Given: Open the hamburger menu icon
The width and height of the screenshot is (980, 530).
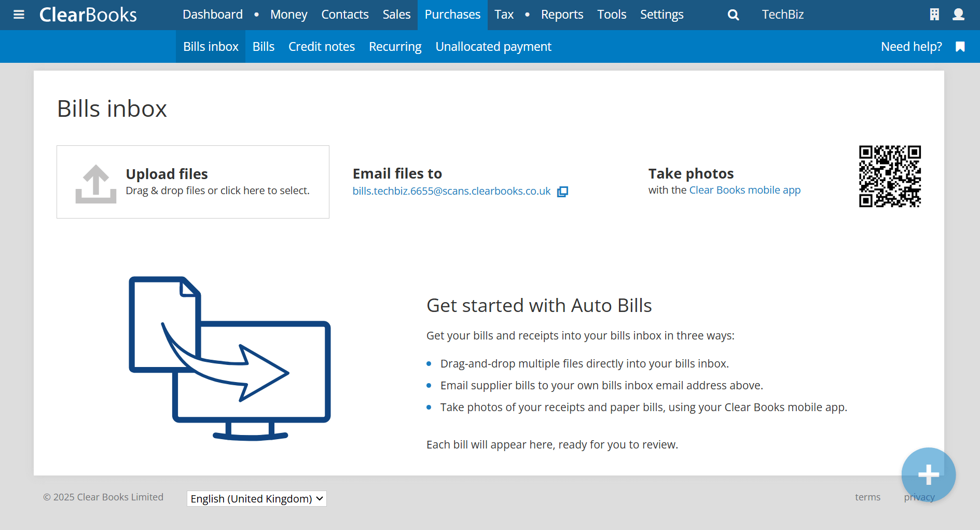Looking at the screenshot, I should coord(19,15).
